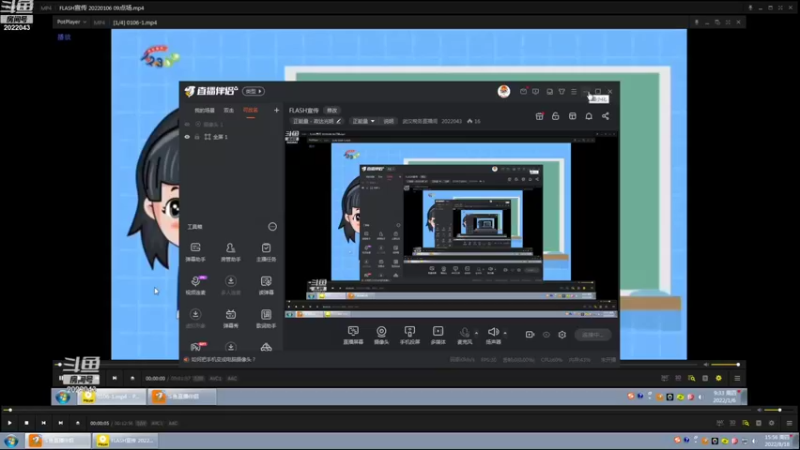800x450 pixels.
Task: Click the mode switch pill beside logo
Action: [253, 91]
